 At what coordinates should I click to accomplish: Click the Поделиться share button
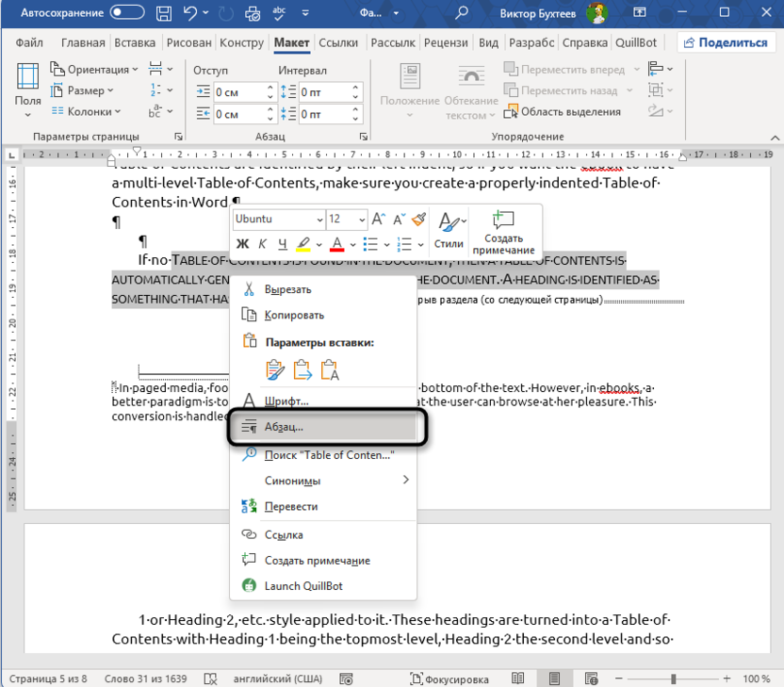click(726, 43)
